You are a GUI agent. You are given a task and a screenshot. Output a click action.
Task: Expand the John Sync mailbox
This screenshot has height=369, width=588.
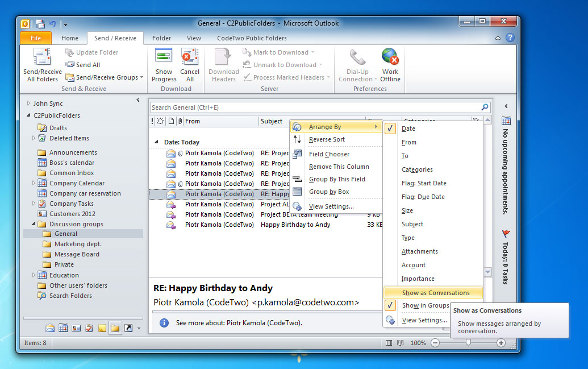pos(28,103)
